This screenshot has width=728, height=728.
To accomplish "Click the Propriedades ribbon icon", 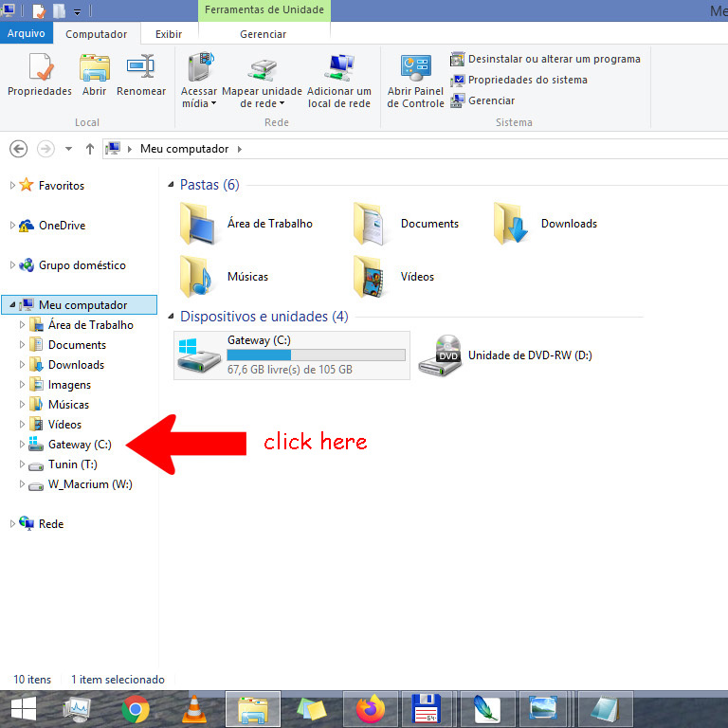I will coord(39,68).
